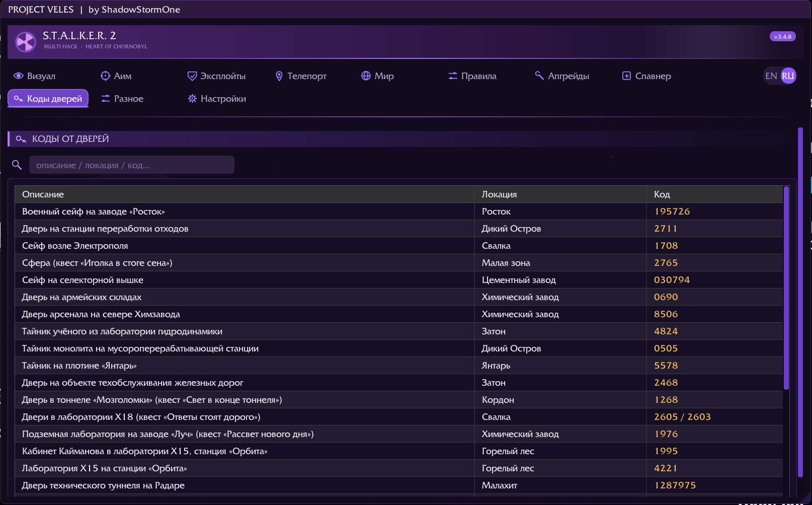Click code 1268

click(x=666, y=400)
